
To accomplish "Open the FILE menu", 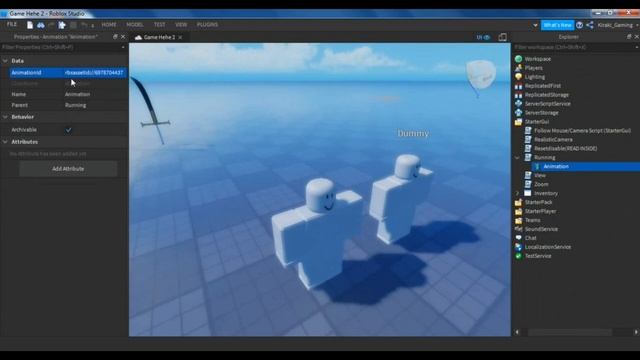I will (x=12, y=24).
